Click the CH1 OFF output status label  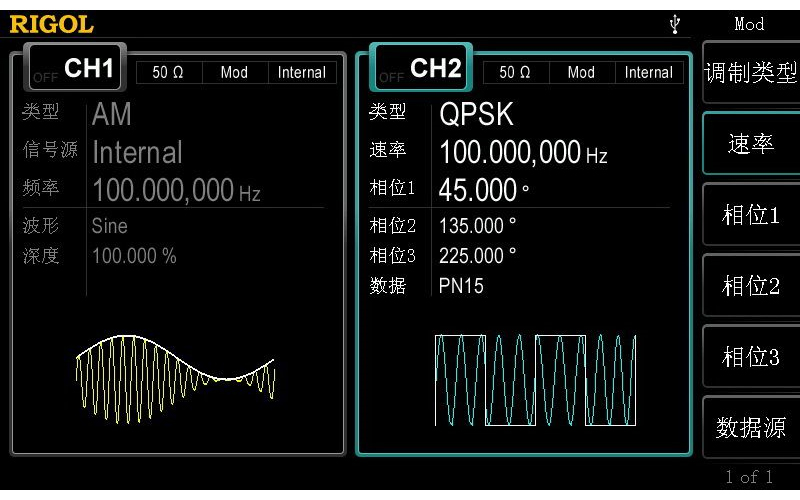click(x=45, y=78)
